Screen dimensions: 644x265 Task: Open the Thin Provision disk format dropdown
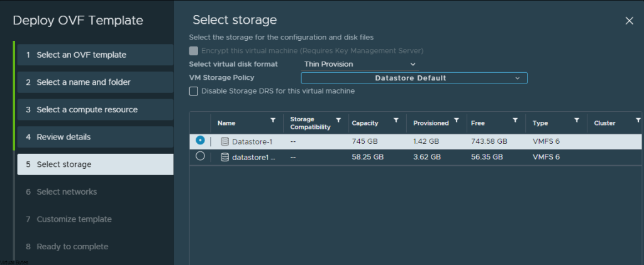coord(360,64)
